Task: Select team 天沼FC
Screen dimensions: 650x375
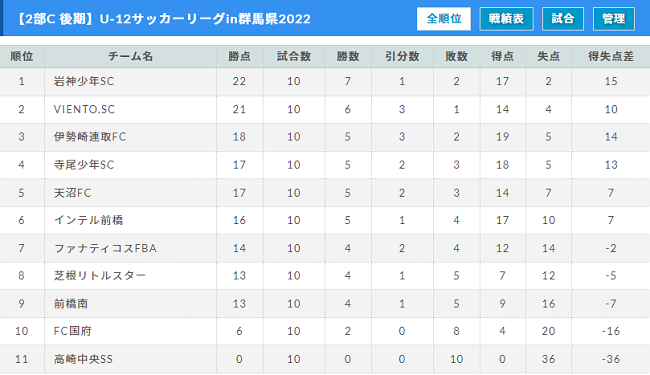Action: pyautogui.click(x=73, y=193)
